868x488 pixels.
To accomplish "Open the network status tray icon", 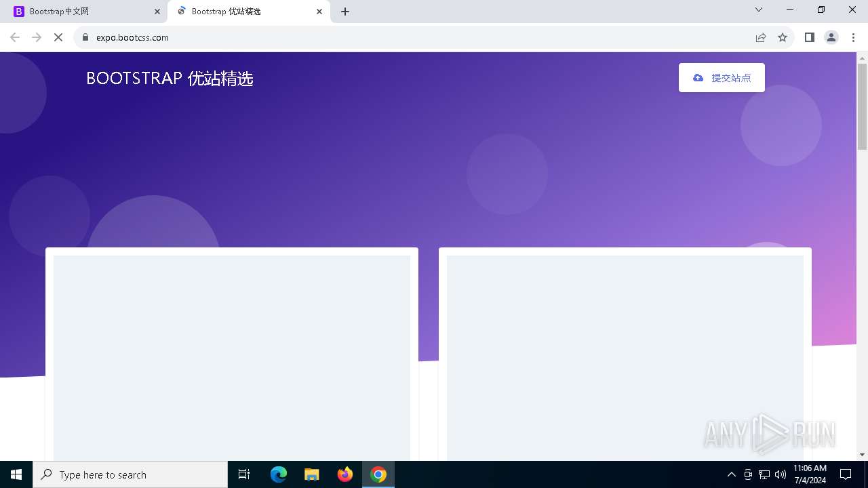I will coord(764,474).
